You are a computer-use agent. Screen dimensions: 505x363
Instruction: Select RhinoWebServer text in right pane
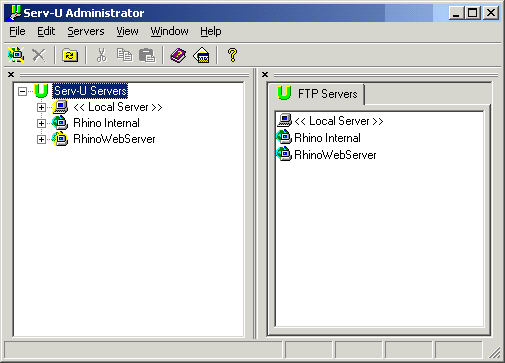(x=335, y=155)
